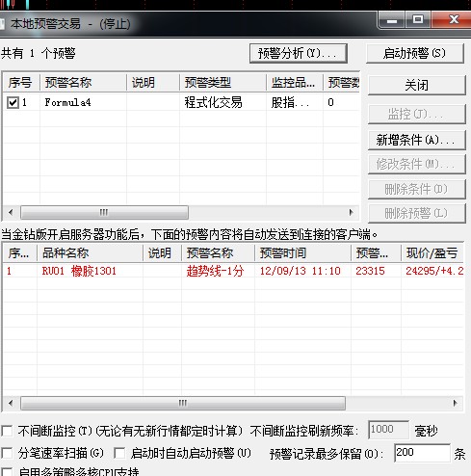Close the 本地预警交易 window
The height and width of the screenshot is (476, 471).
pyautogui.click(x=452, y=20)
